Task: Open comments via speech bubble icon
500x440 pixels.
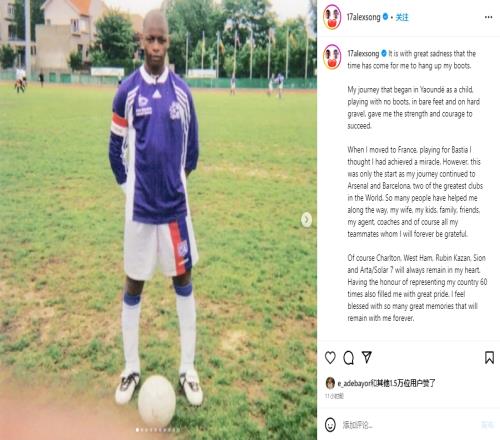Action: (x=348, y=358)
